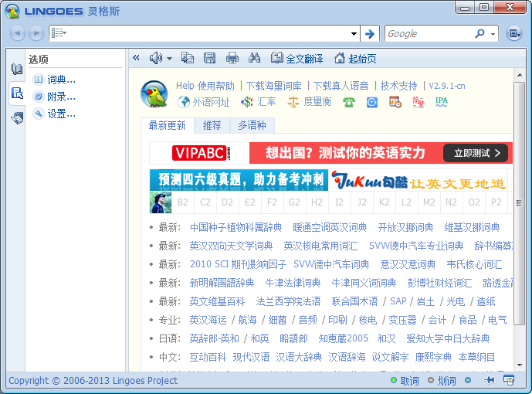Open 度量衡 unit converter
This screenshot has width=532, height=394.
[309, 102]
